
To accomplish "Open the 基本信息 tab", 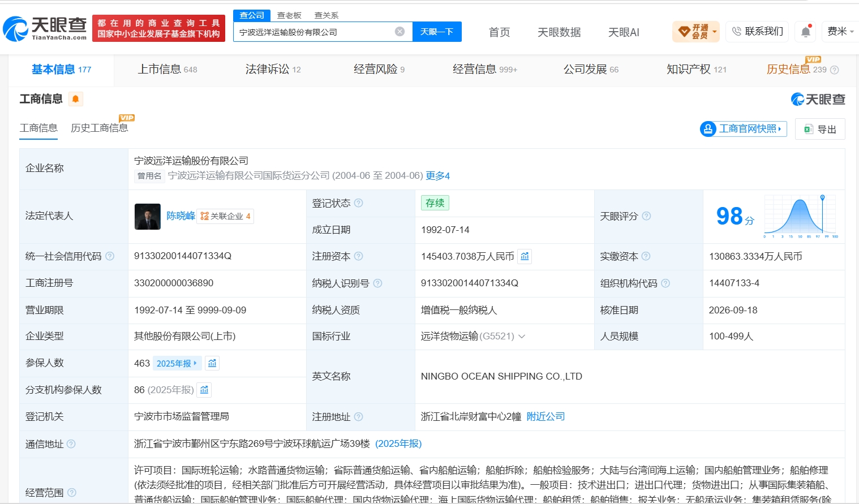I will 61,70.
